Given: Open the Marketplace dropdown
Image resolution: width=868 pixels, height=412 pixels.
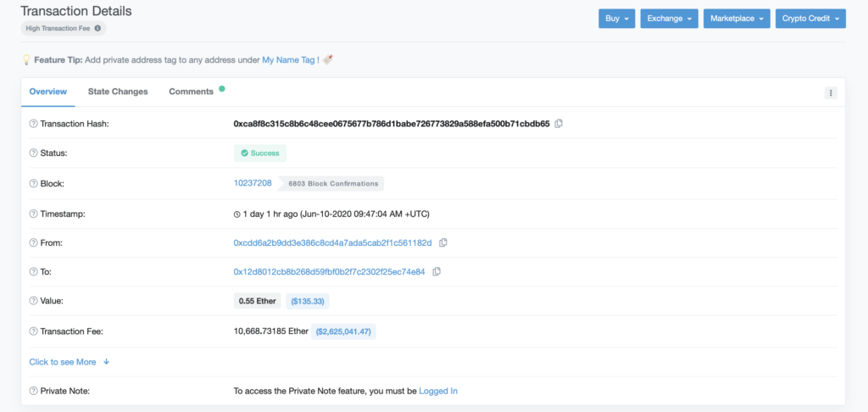Looking at the screenshot, I should [737, 19].
